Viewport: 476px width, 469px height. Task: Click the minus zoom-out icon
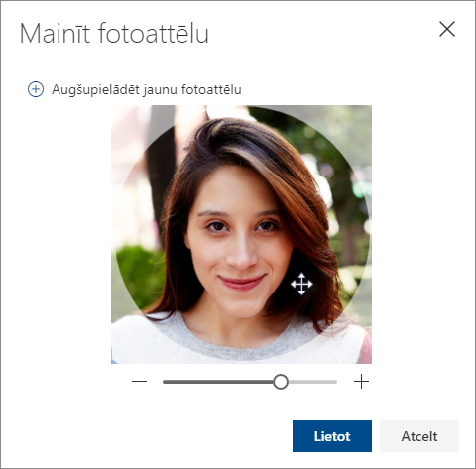(x=139, y=382)
